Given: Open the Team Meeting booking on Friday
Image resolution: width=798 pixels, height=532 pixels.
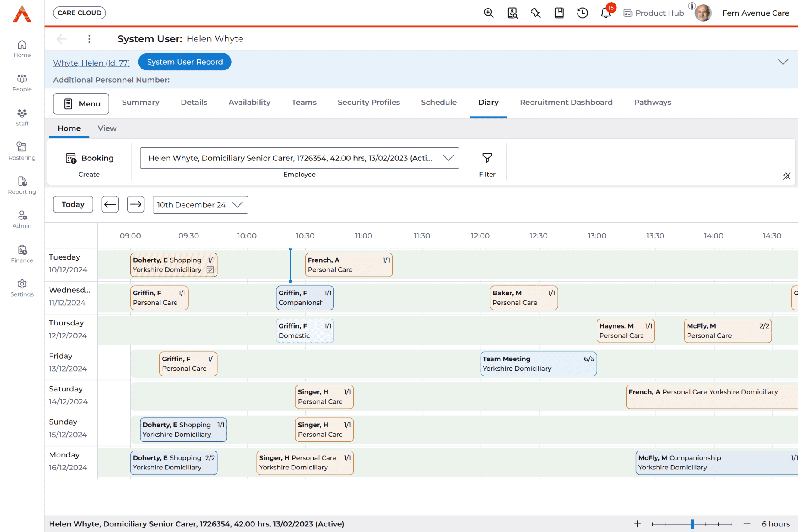Looking at the screenshot, I should click(538, 364).
